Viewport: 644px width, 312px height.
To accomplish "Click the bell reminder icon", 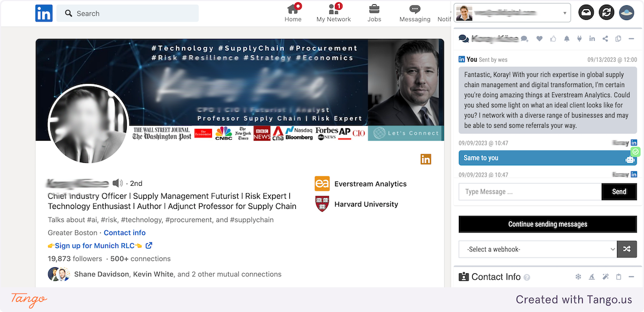I will (567, 39).
